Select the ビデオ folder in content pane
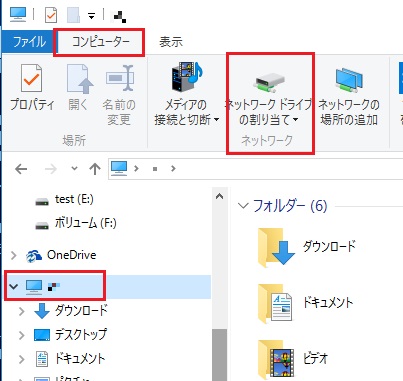 coord(293,359)
